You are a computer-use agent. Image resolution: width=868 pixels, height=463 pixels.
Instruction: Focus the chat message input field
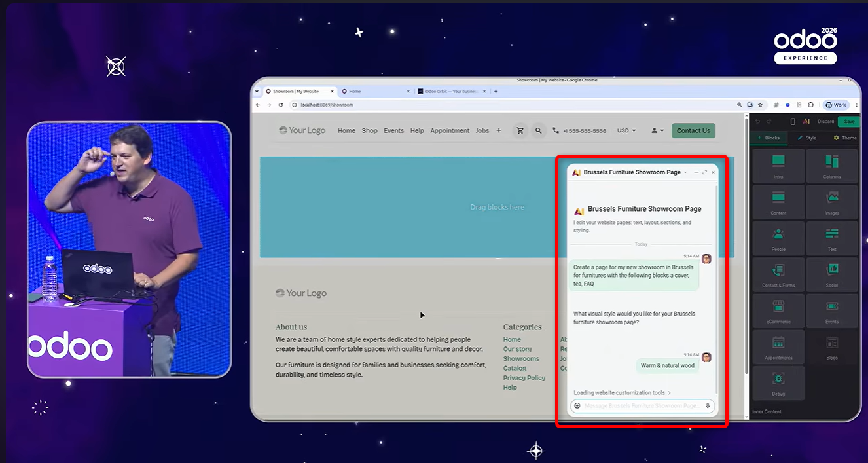pos(642,406)
